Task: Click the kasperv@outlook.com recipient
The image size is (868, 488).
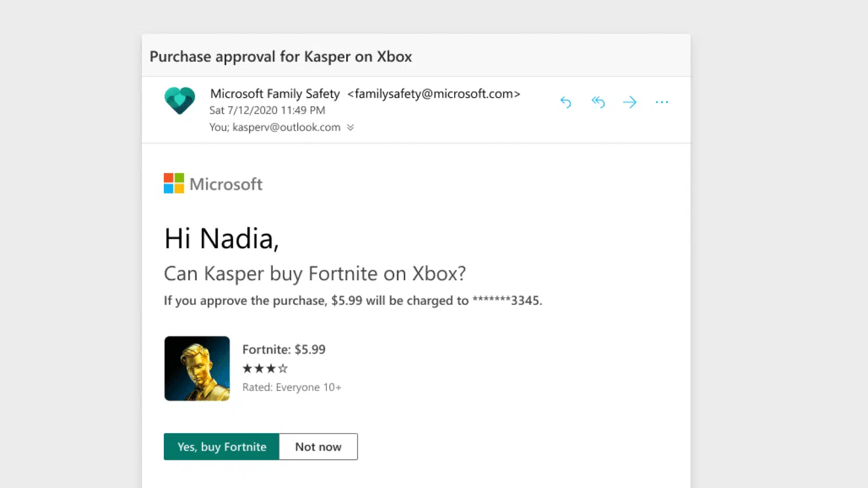Action: point(286,127)
